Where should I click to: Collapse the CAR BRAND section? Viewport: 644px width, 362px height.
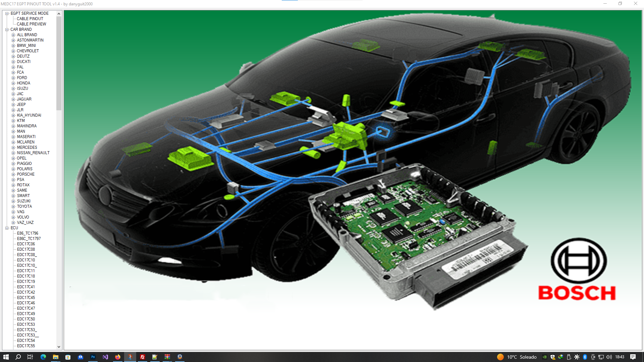point(7,29)
